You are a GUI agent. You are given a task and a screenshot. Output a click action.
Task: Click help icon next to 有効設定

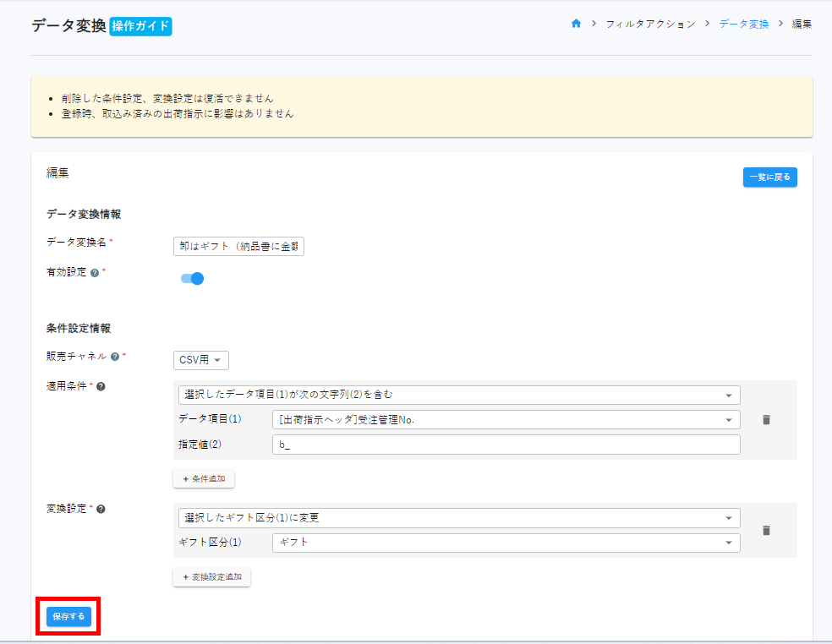click(x=95, y=272)
